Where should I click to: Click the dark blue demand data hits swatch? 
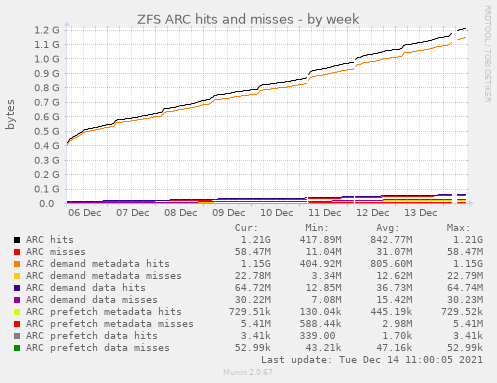click(17, 288)
